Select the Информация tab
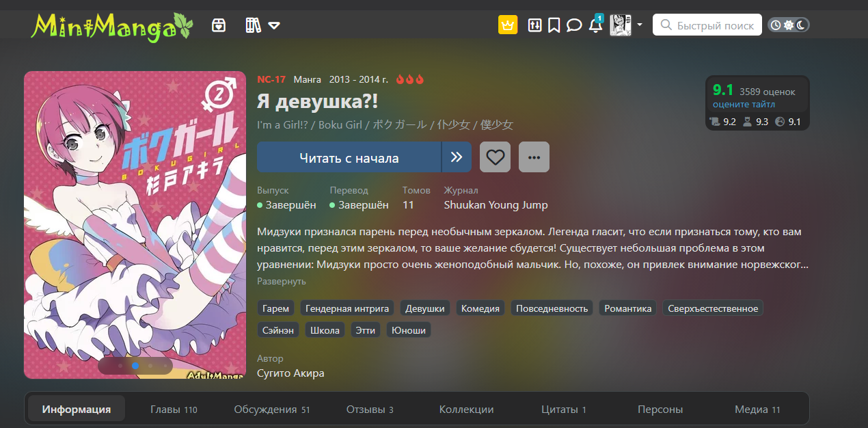 point(77,410)
